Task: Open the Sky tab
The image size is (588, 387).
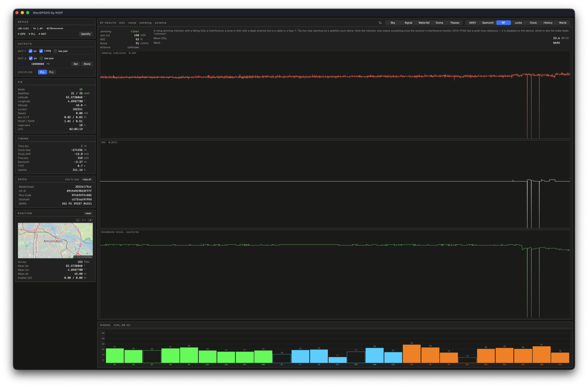Action: coord(393,23)
